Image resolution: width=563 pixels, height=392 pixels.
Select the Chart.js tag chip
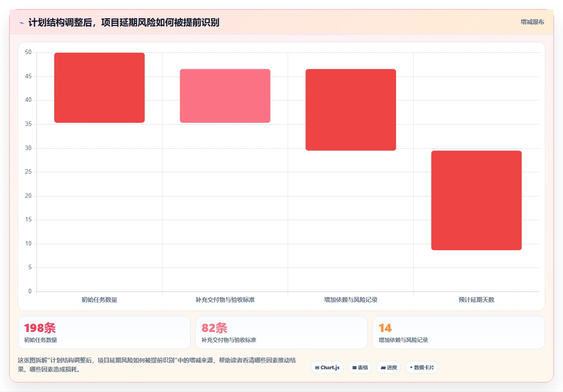pyautogui.click(x=327, y=367)
